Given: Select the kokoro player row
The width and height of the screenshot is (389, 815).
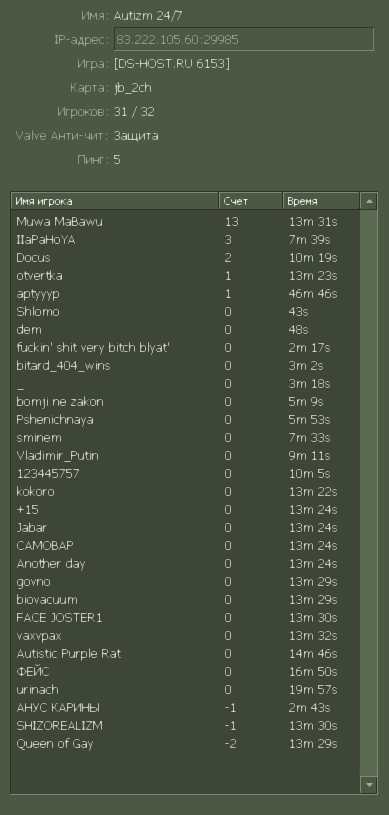Looking at the screenshot, I should point(185,492).
